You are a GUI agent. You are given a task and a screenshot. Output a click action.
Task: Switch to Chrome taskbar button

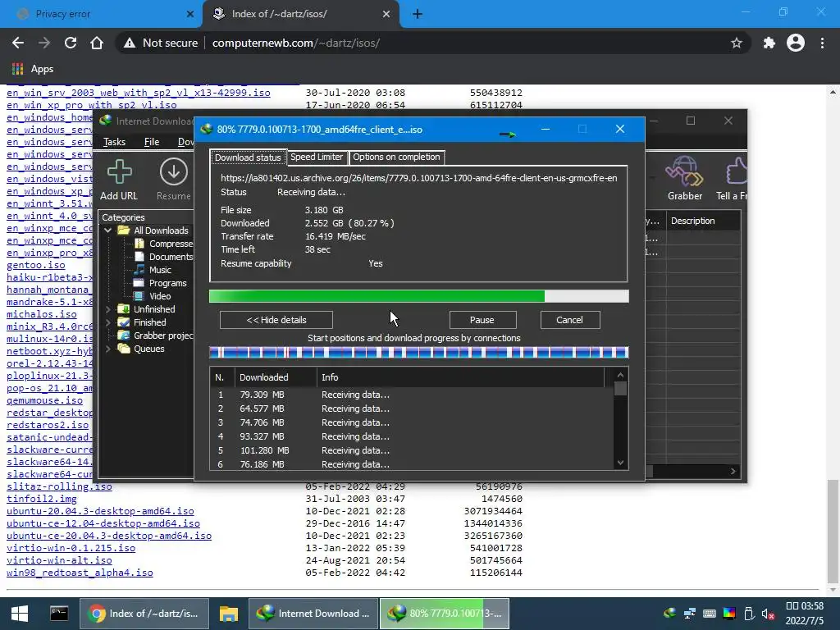(143, 614)
